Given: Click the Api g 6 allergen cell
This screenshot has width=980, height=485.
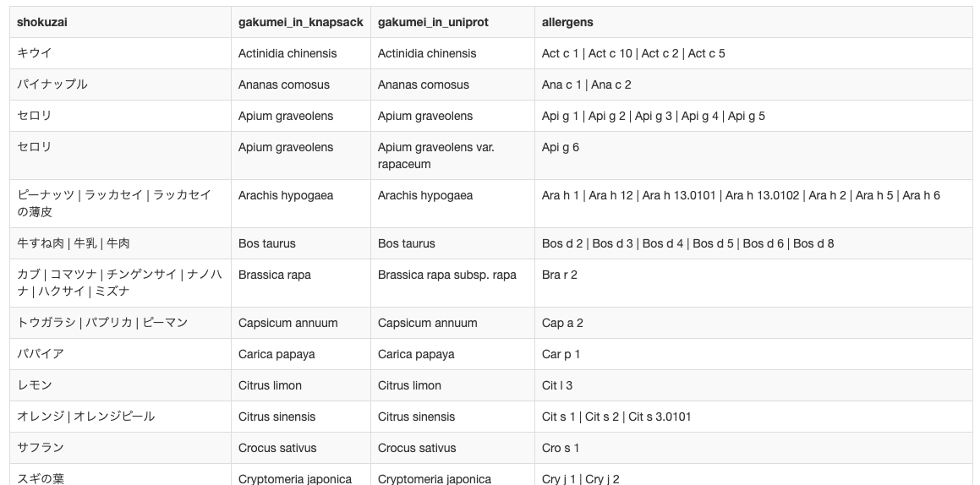Looking at the screenshot, I should coord(561,147).
